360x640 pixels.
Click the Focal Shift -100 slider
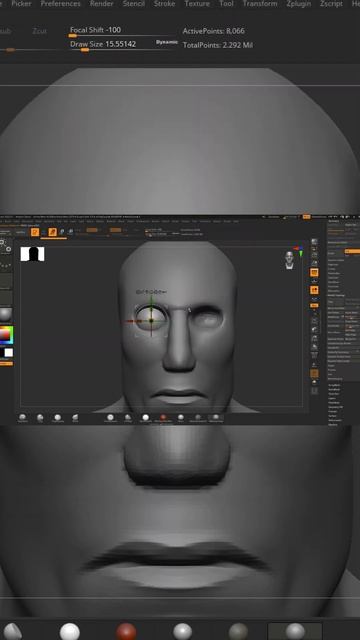[122, 31]
